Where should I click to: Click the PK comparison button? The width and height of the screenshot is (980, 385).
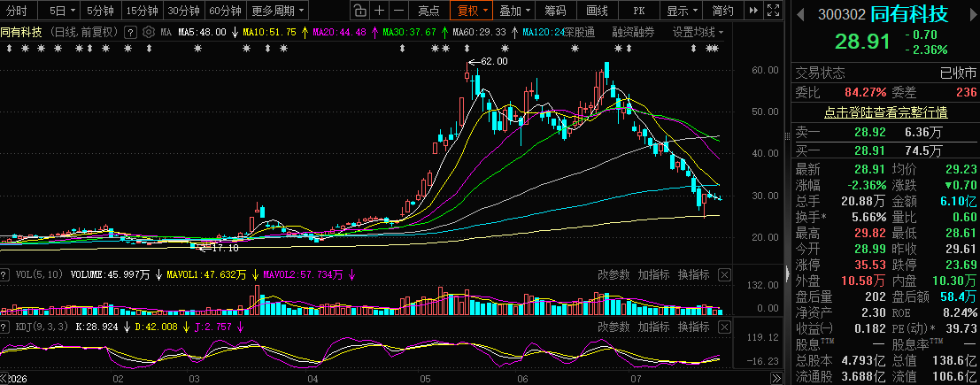pyautogui.click(x=638, y=10)
